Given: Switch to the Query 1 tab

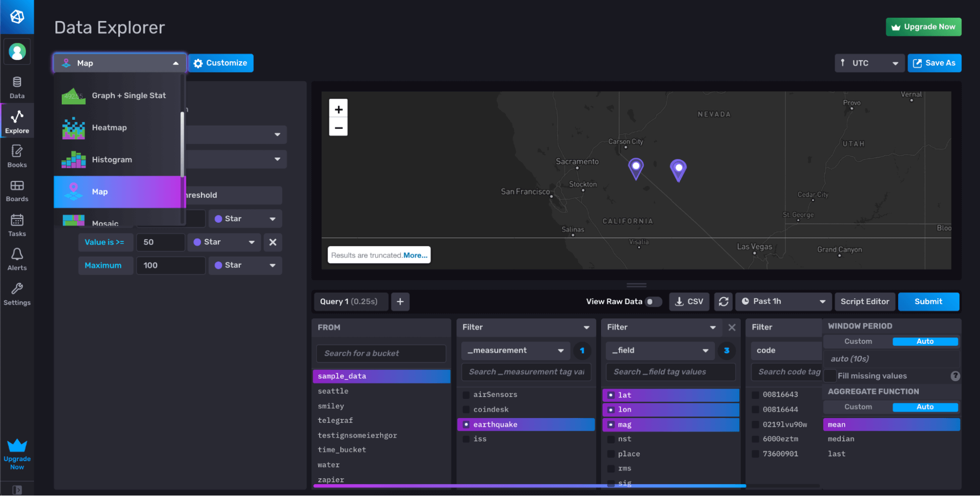Looking at the screenshot, I should [351, 301].
